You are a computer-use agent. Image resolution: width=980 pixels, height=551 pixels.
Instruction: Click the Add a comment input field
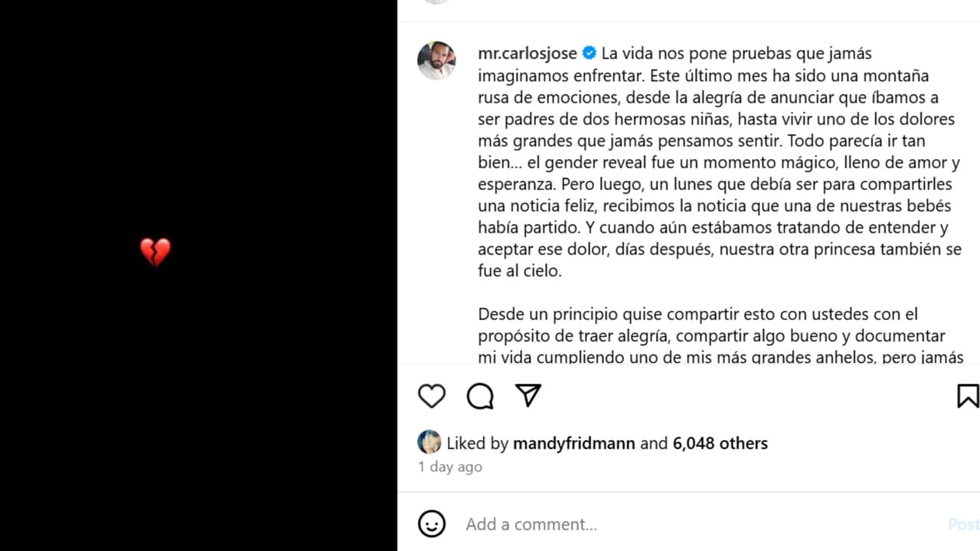pyautogui.click(x=531, y=524)
